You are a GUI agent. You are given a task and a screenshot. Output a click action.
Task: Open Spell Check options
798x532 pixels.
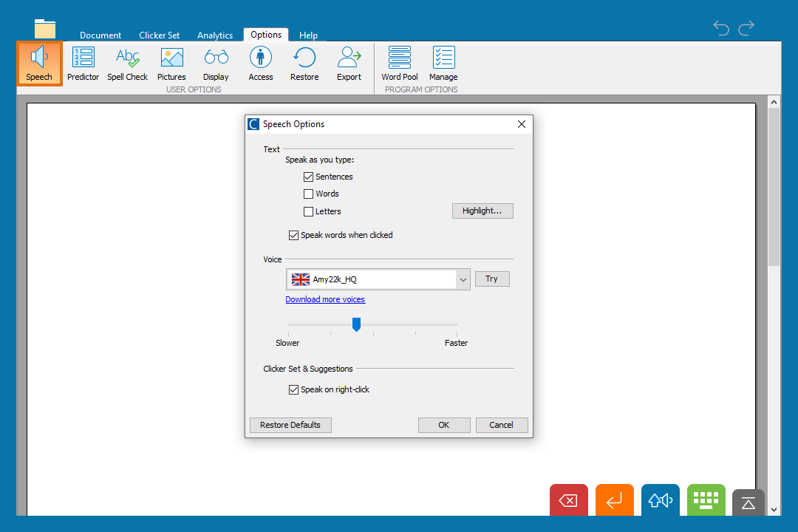(127, 64)
